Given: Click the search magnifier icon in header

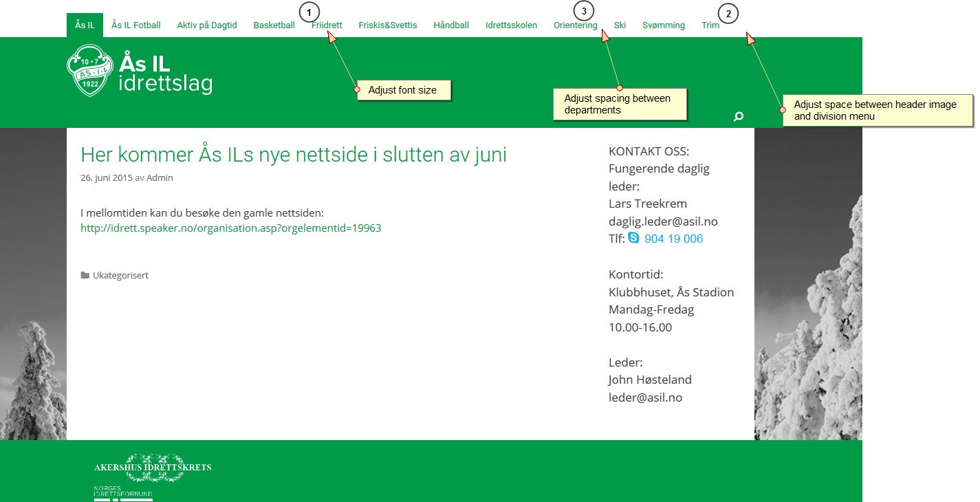Looking at the screenshot, I should [x=739, y=117].
